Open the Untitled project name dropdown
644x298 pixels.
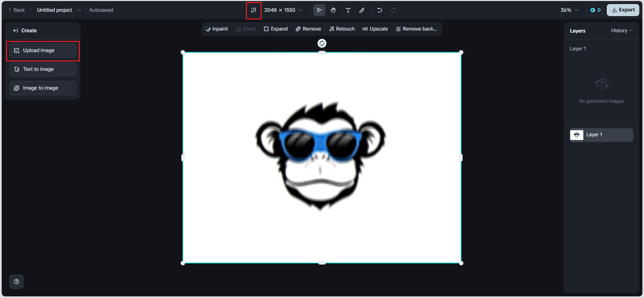tap(59, 10)
